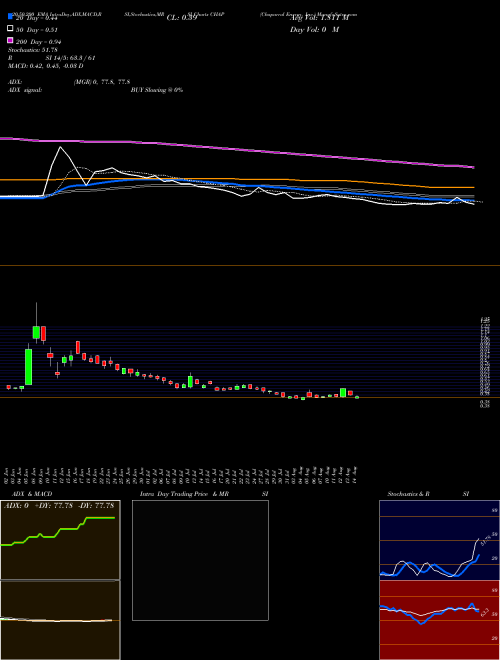Click the '(MGR) 0, 77.8, 77.8' ADX values
This screenshot has width=500, height=660.
[102, 82]
